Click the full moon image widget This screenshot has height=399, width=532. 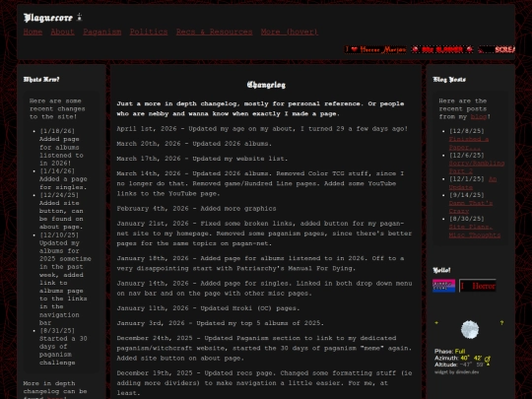(x=470, y=329)
